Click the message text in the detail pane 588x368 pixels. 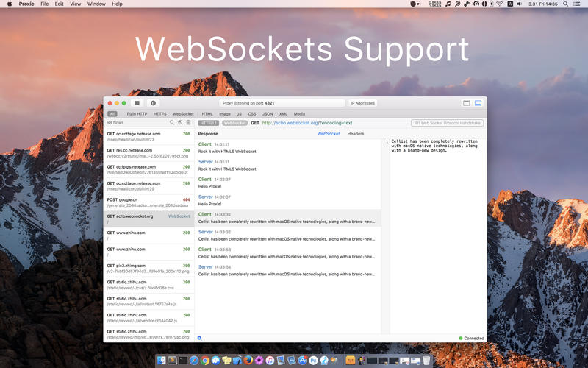click(x=434, y=146)
